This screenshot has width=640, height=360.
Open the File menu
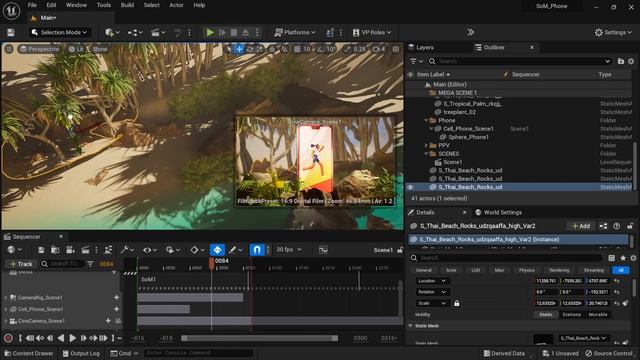pyautogui.click(x=32, y=5)
